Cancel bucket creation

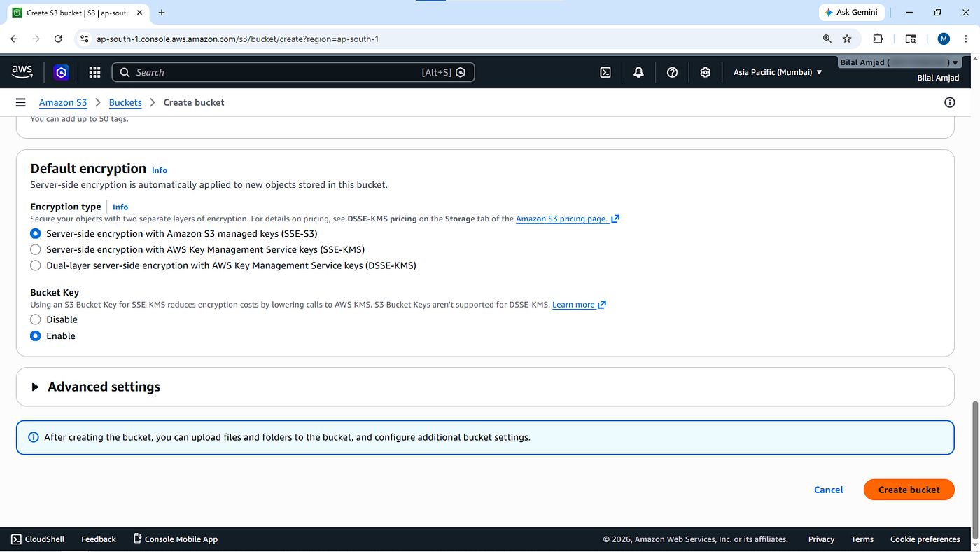point(829,490)
